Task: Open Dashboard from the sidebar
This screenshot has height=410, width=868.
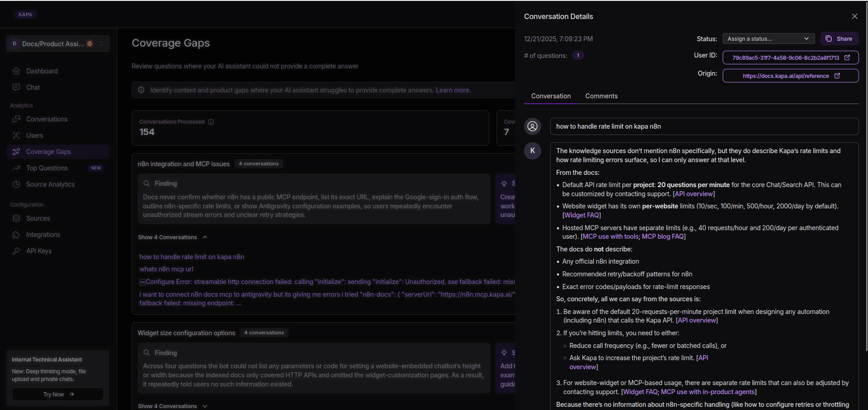Action: tap(42, 71)
